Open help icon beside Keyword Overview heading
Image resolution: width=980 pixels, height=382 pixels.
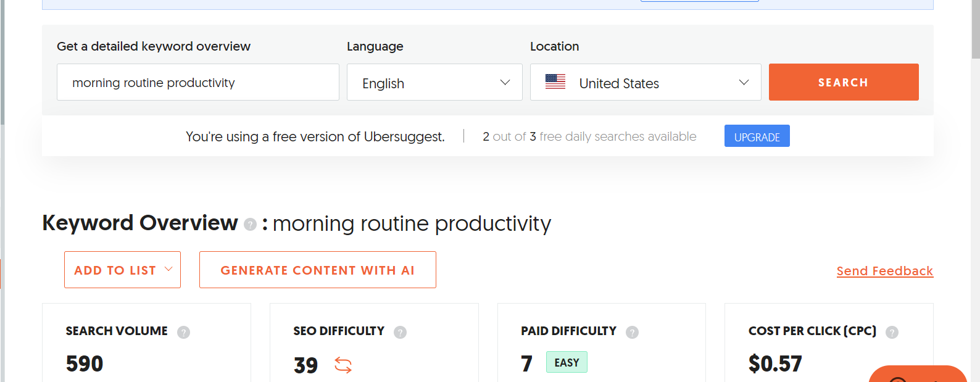[x=250, y=224]
